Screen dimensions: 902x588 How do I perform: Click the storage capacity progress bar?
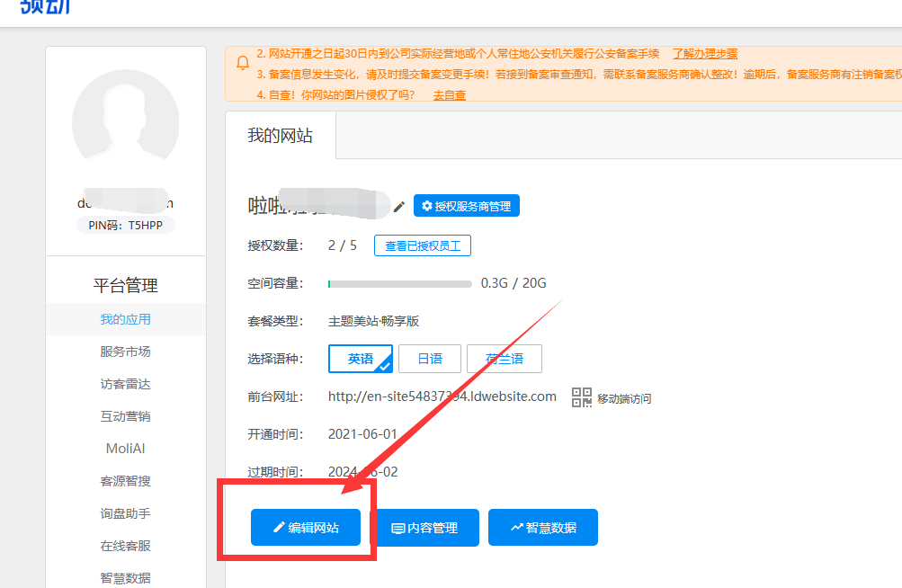click(x=399, y=284)
